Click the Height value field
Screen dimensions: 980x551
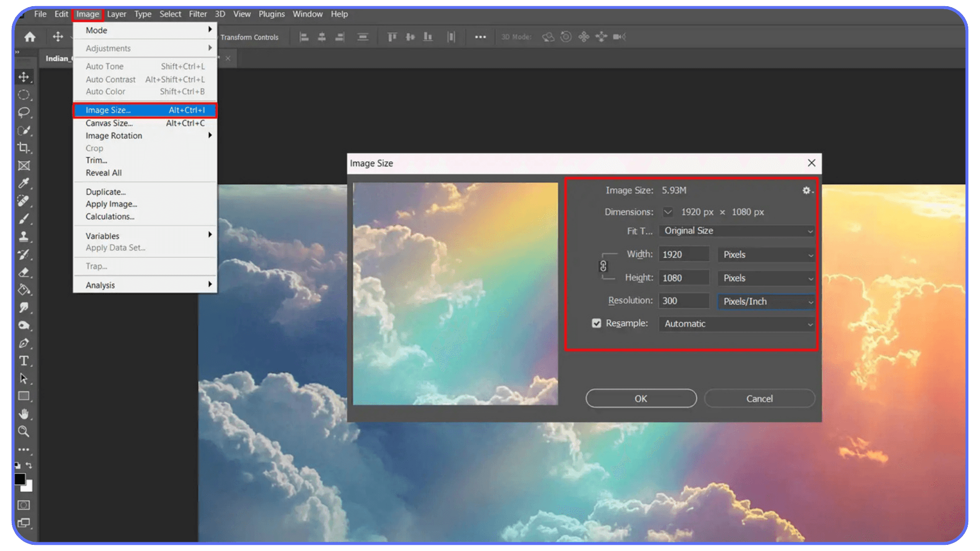(x=684, y=278)
